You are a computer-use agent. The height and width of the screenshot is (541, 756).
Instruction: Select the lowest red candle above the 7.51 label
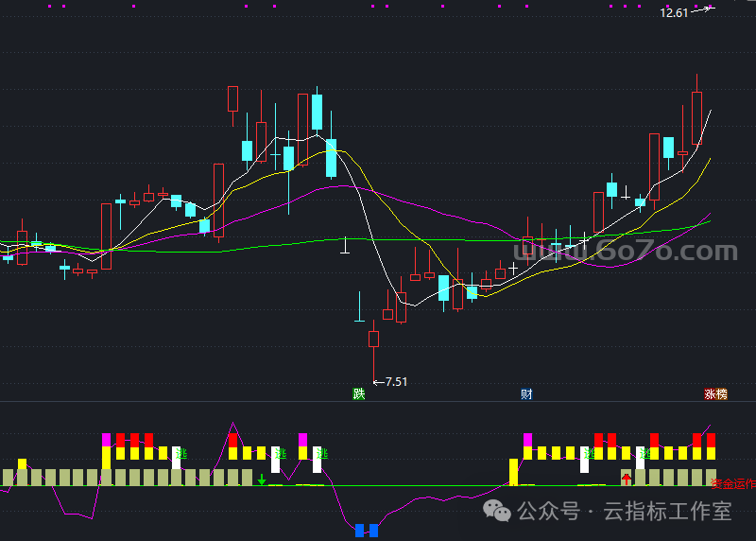[x=373, y=339]
